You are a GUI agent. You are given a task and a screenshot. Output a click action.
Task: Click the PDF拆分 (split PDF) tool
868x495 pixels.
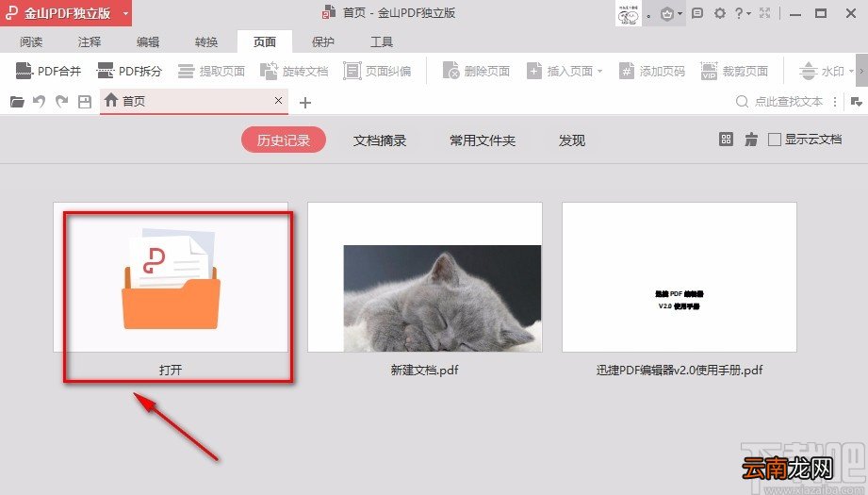coord(129,71)
